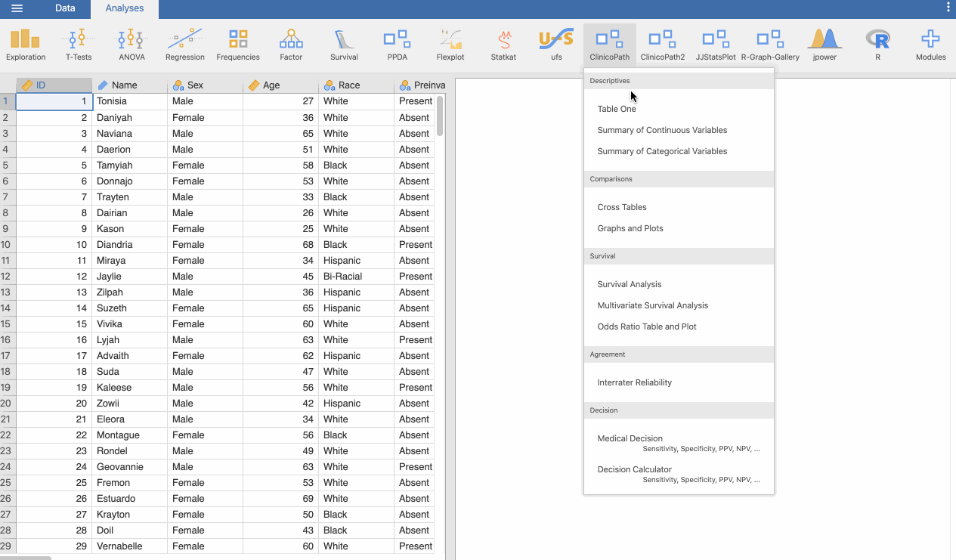Open the Survival module menu
This screenshot has width=956, height=560.
pos(344,45)
